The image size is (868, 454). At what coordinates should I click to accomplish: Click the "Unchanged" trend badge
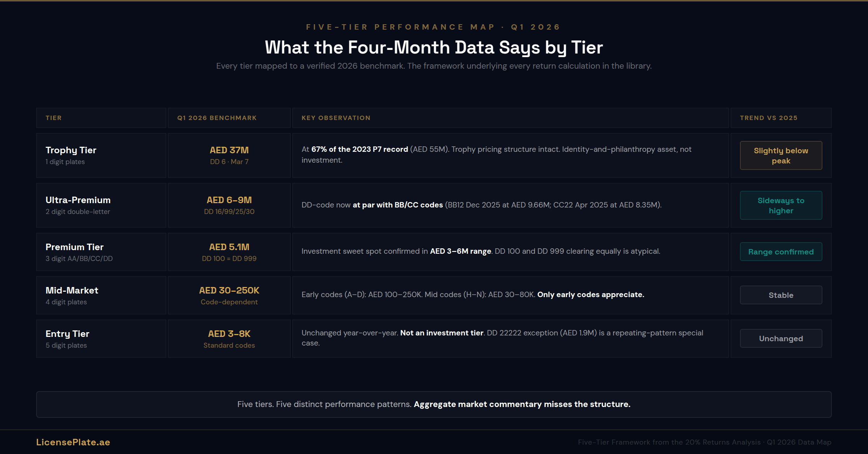tap(781, 338)
